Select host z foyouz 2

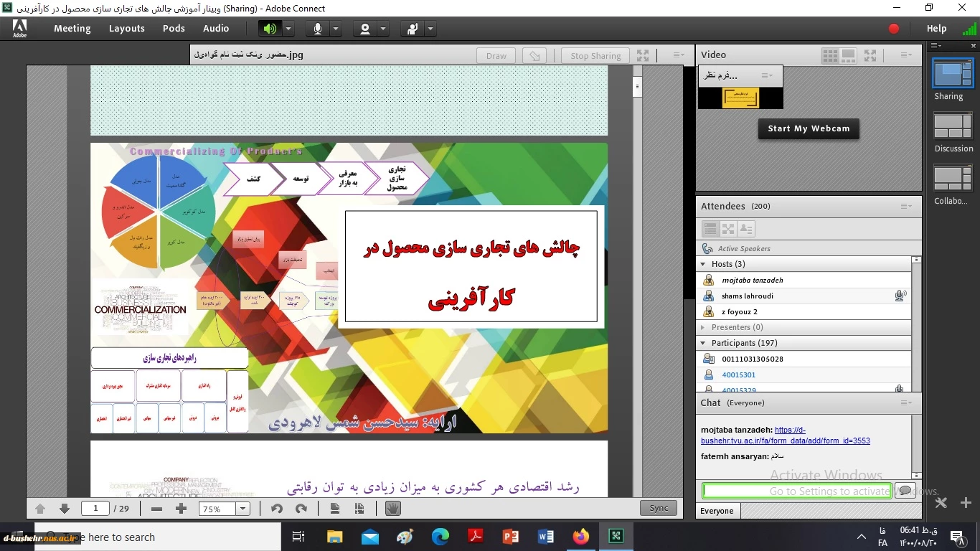(x=804, y=311)
